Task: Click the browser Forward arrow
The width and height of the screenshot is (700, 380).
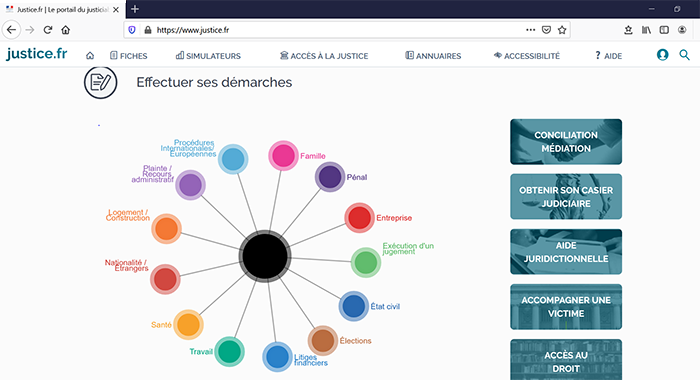Action: pyautogui.click(x=30, y=30)
